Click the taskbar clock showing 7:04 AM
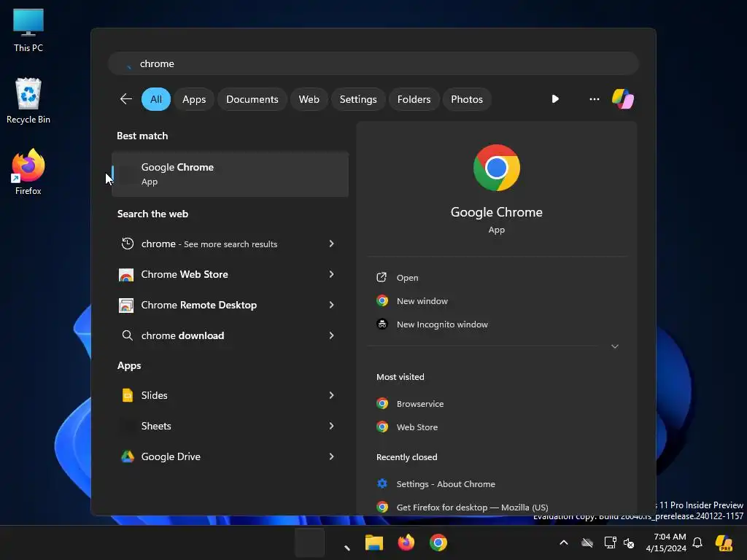Image resolution: width=747 pixels, height=560 pixels. coord(666,542)
